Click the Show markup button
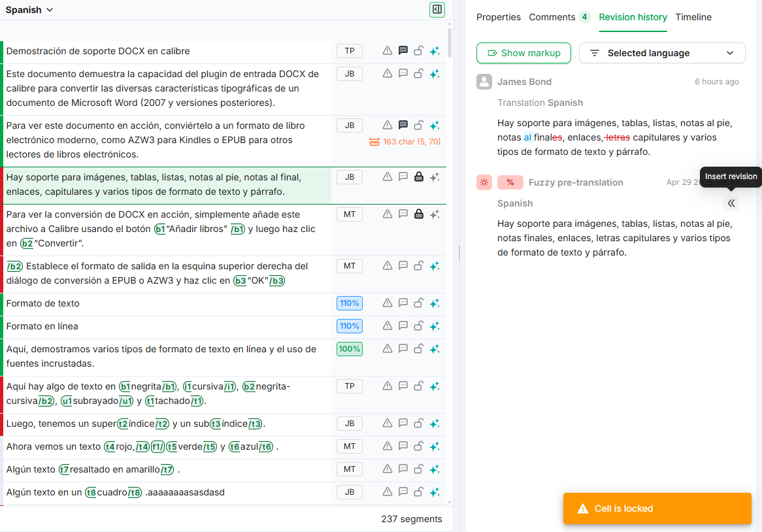Image resolution: width=762 pixels, height=532 pixels. coord(523,54)
